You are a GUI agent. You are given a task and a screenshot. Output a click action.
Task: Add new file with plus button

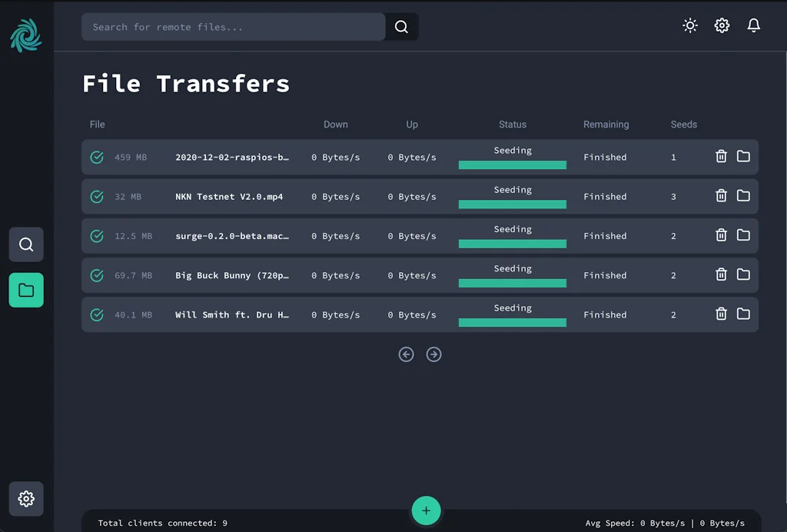tap(426, 511)
